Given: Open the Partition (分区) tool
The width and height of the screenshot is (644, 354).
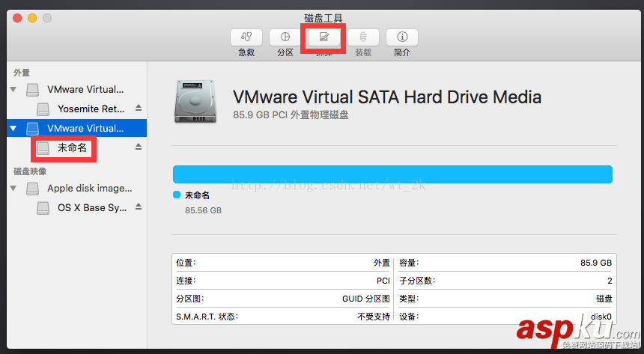Looking at the screenshot, I should point(285,37).
